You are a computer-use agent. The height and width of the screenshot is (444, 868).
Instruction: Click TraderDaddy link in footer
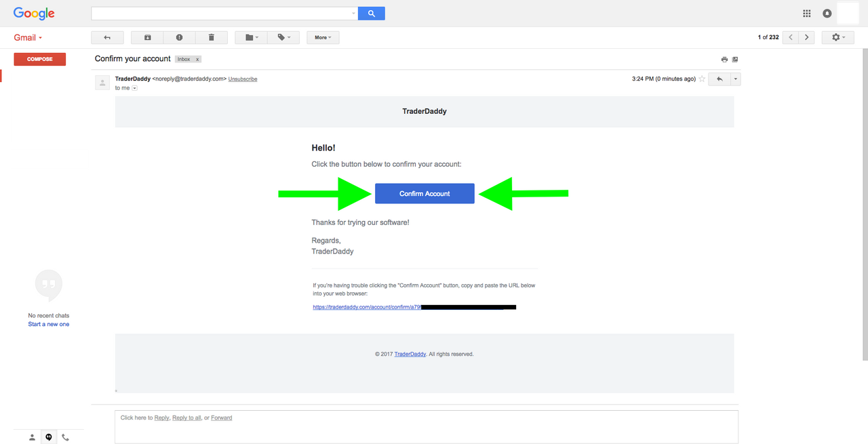[x=410, y=354]
